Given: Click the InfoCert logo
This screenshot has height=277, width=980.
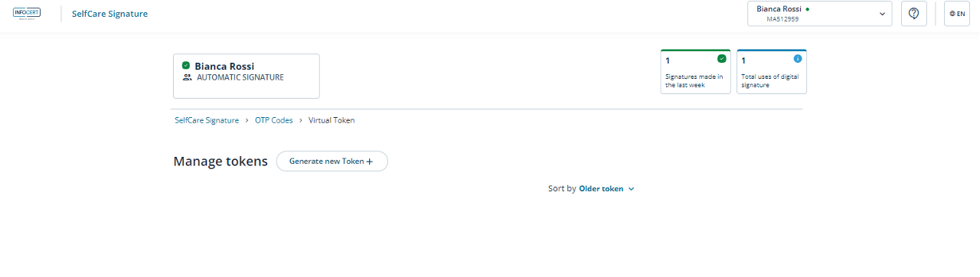Looking at the screenshot, I should tap(26, 13).
